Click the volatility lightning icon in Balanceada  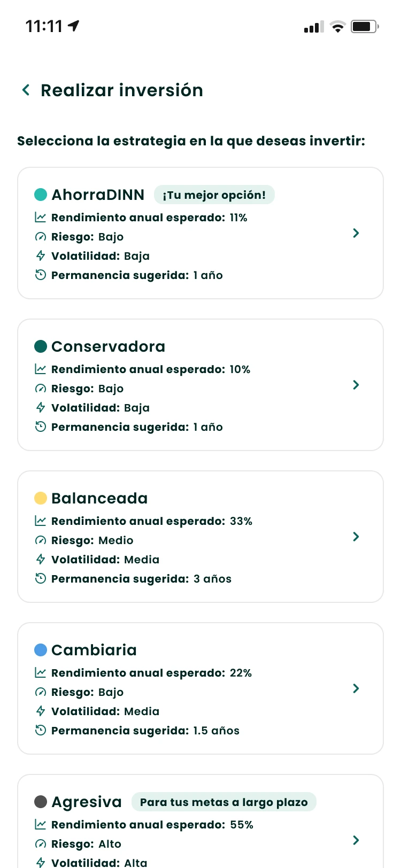coord(40,560)
